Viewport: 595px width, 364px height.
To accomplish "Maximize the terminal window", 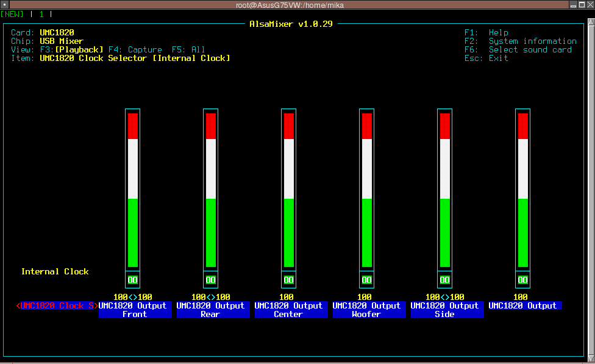I will [582, 4].
